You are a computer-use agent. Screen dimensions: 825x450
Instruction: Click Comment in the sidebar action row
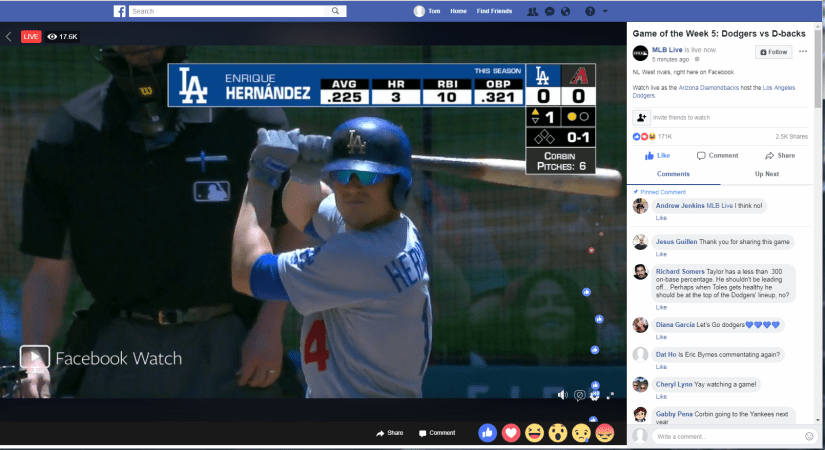click(x=718, y=155)
